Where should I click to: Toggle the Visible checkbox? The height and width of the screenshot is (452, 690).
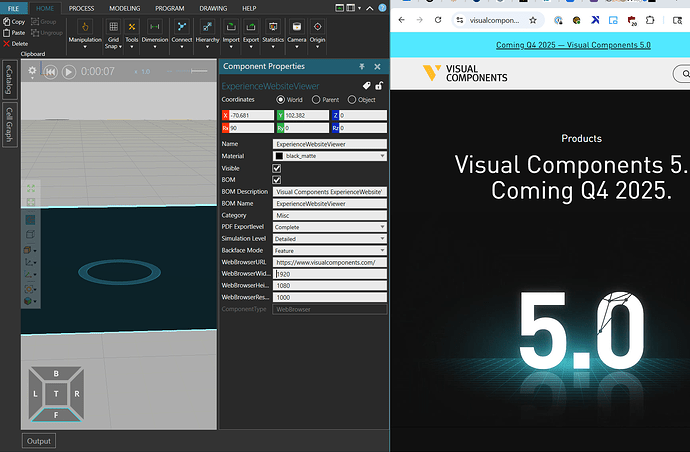[277, 168]
